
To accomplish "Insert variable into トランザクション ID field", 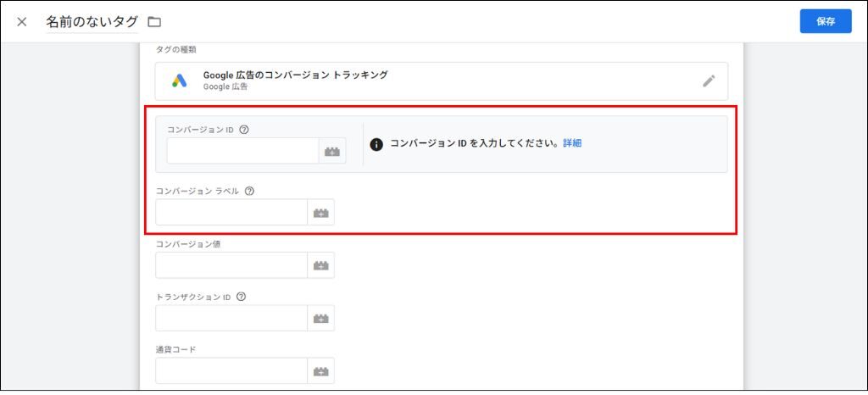I will point(321,318).
